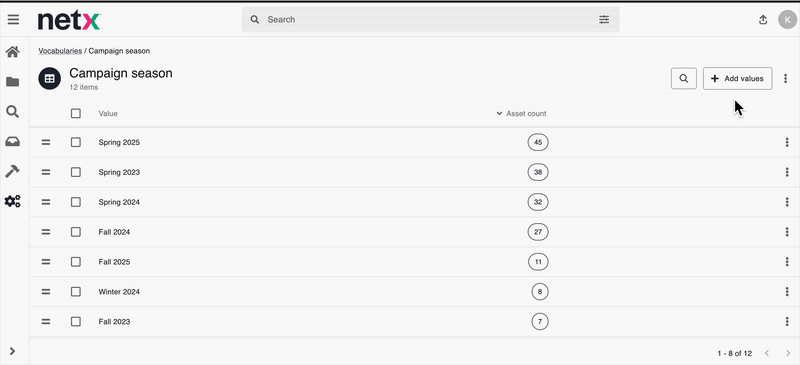Image resolution: width=800 pixels, height=365 pixels.
Task: Click the Campaign season vocabulary icon
Action: tap(49, 79)
